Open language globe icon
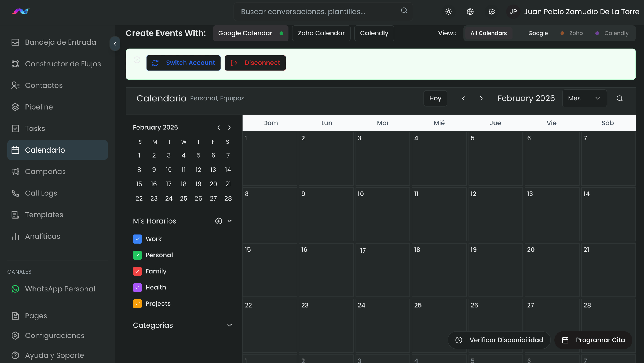Image resolution: width=644 pixels, height=363 pixels. (470, 12)
